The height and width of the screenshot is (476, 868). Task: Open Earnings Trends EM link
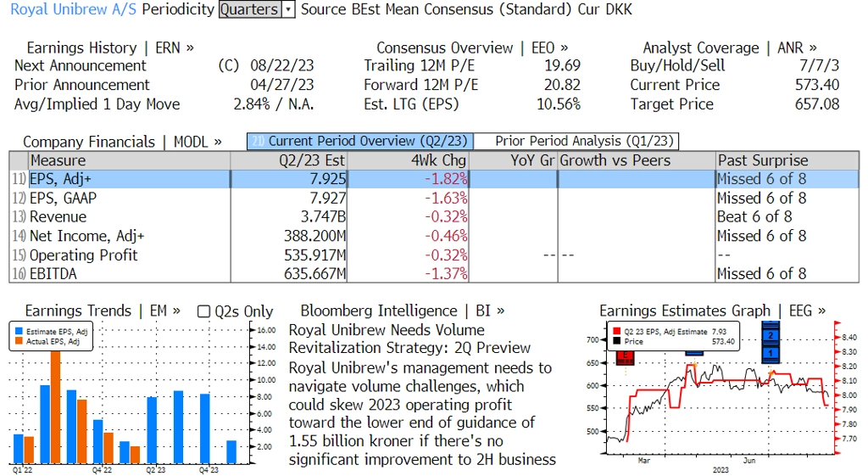tap(103, 311)
